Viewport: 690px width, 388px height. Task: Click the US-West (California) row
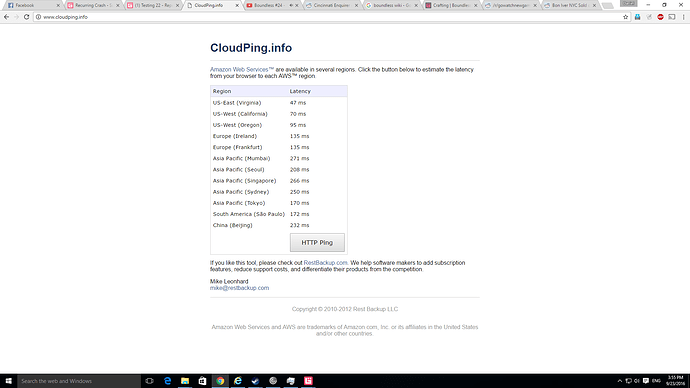click(x=279, y=113)
